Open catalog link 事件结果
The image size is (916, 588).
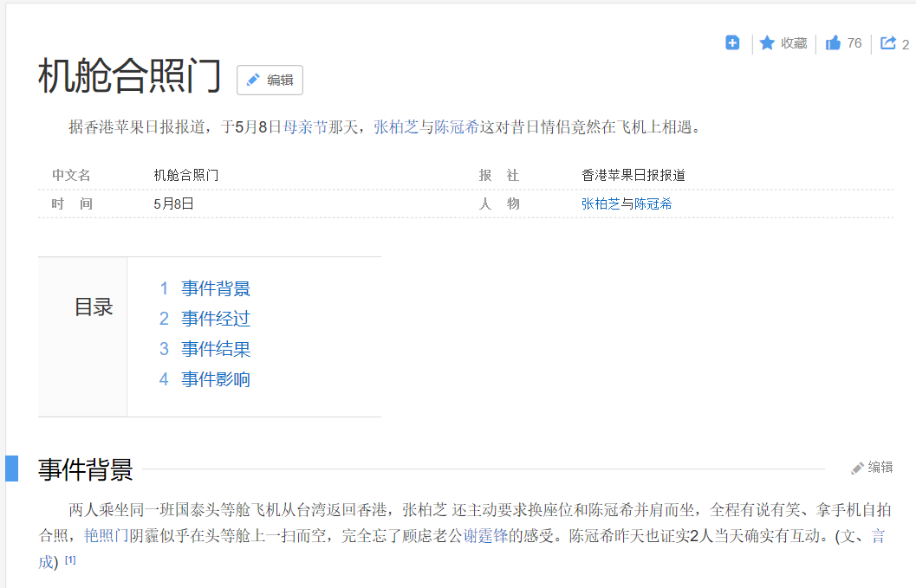click(214, 349)
